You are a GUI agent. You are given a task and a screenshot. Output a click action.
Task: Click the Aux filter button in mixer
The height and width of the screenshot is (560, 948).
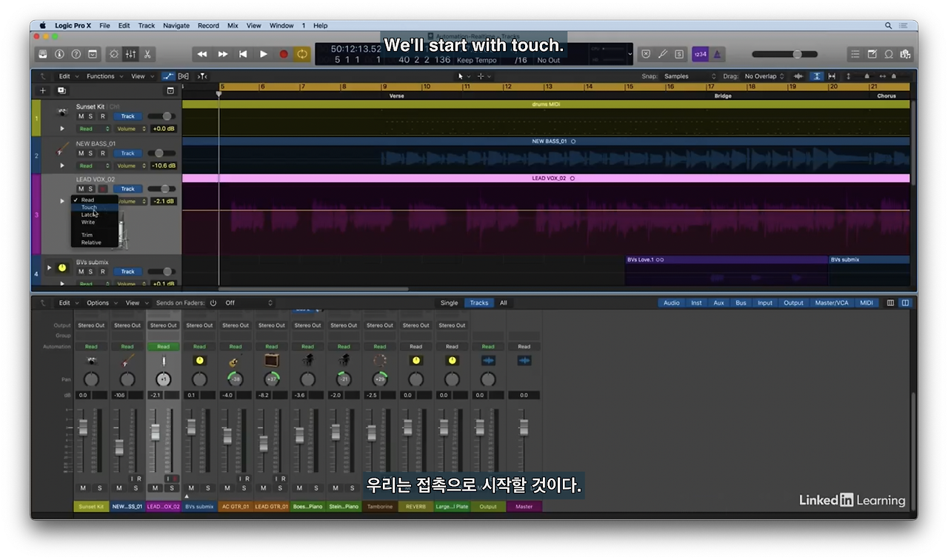718,303
